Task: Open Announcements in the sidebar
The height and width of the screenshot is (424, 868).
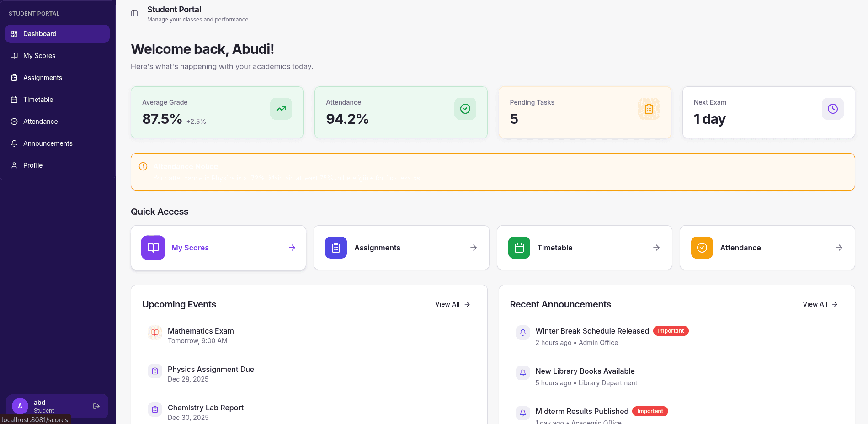Action: (57, 143)
